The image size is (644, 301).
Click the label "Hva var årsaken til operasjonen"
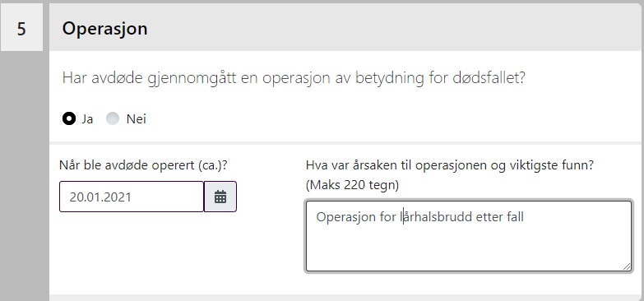tap(450, 165)
